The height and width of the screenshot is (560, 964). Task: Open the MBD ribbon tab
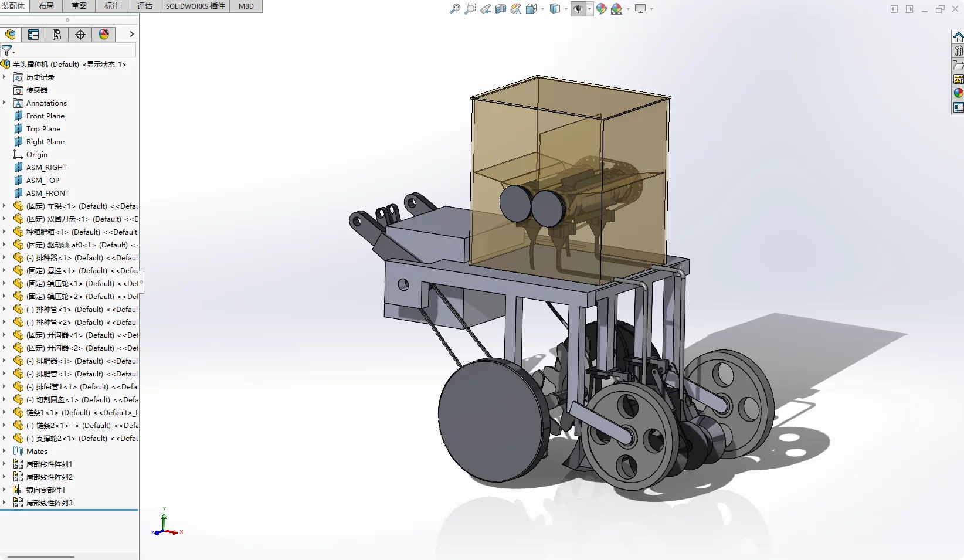pos(246,6)
